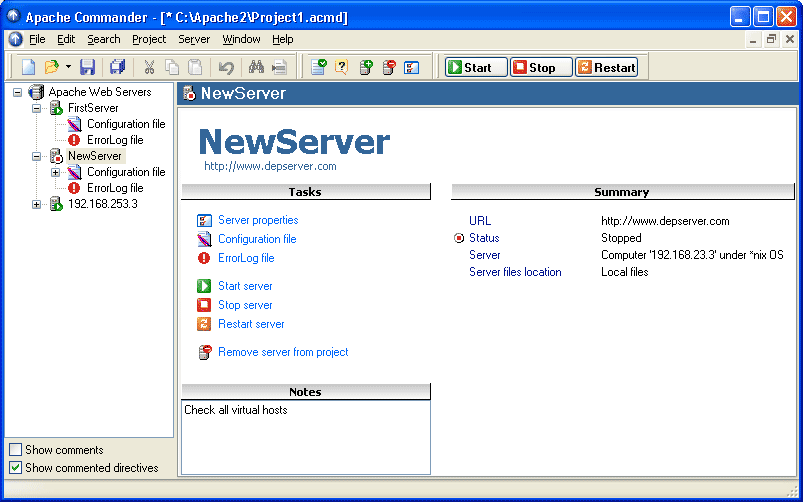Click inside the Notes text box

[306, 437]
